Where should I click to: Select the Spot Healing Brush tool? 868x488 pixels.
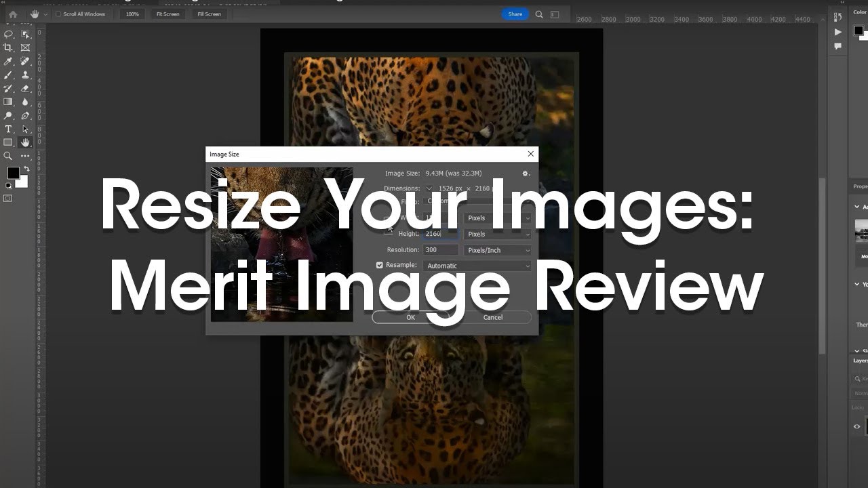[x=25, y=61]
